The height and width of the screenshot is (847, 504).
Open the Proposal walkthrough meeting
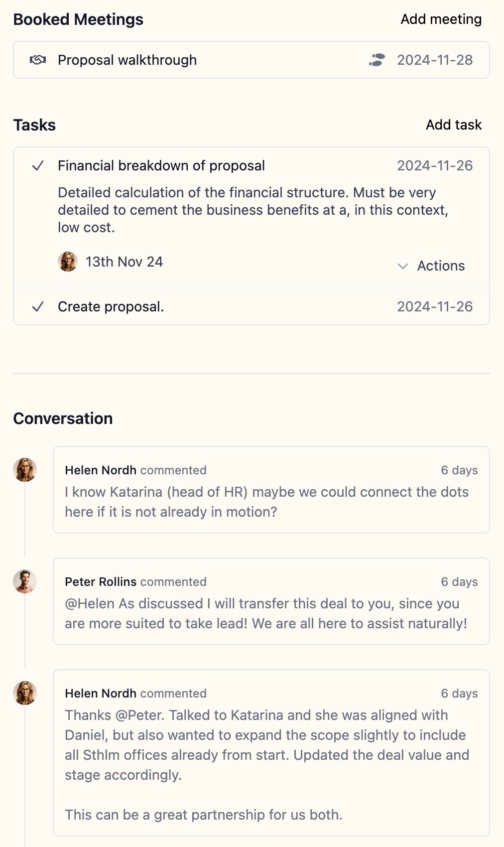(x=127, y=60)
